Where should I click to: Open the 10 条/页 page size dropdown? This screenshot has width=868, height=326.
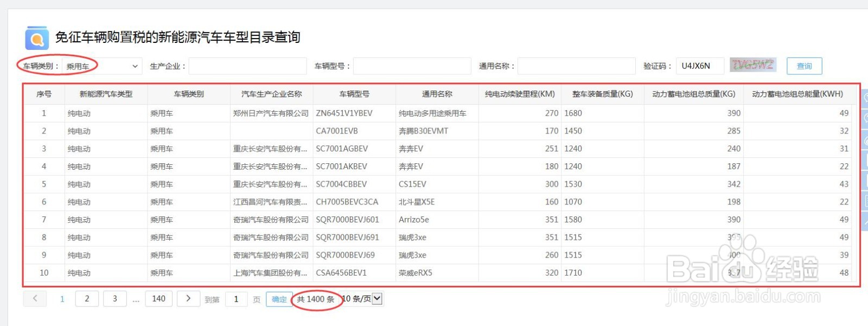(x=362, y=298)
